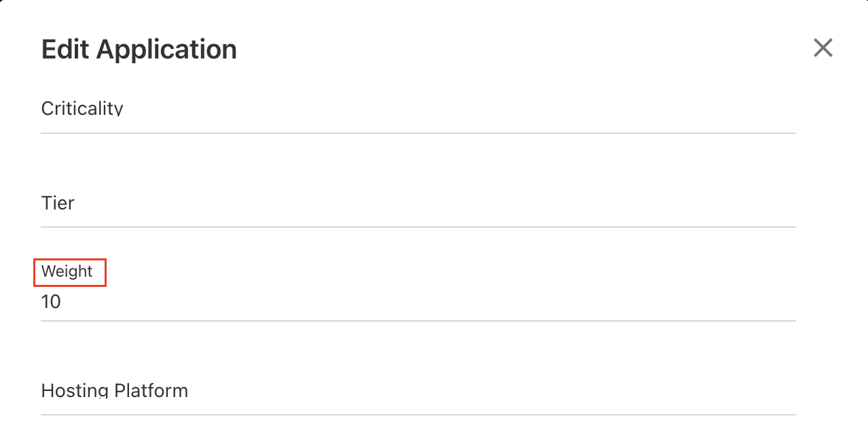This screenshot has width=868, height=427.
Task: Click the value 10 under Weight
Action: 52,302
